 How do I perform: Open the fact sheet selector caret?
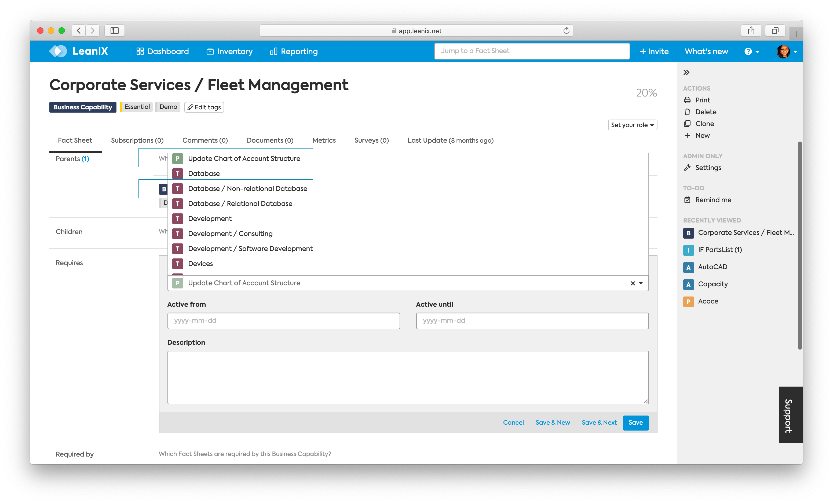coord(641,283)
